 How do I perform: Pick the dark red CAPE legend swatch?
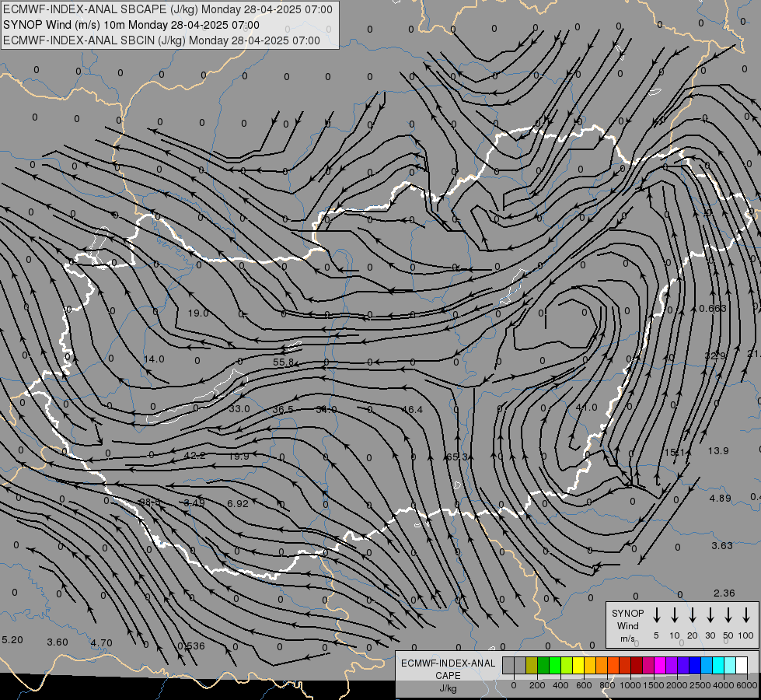pos(637,665)
